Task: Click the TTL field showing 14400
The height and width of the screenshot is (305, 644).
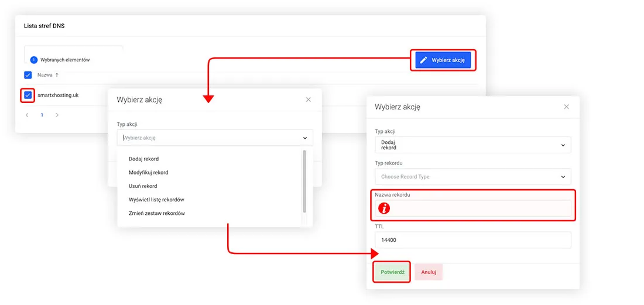Action: click(x=473, y=240)
